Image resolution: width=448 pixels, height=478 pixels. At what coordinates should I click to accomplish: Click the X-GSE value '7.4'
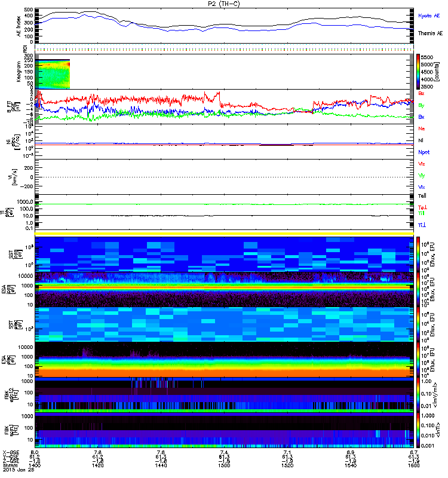pos(224,453)
